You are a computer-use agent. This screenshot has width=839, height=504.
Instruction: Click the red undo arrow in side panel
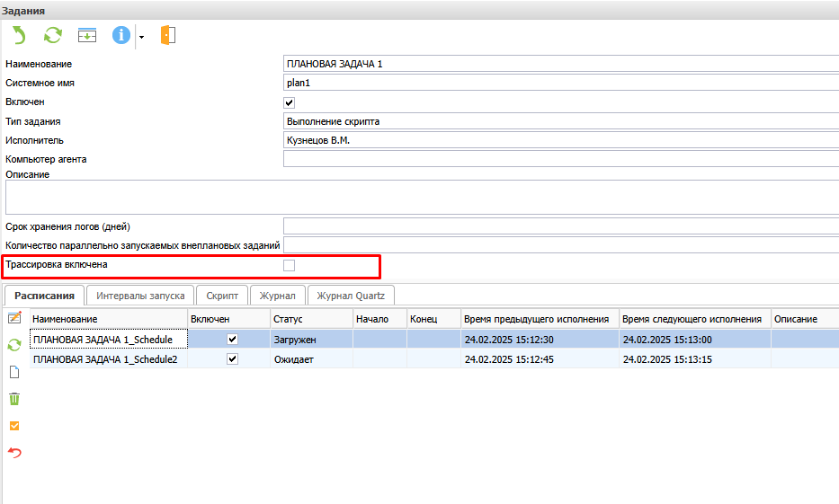click(14, 452)
